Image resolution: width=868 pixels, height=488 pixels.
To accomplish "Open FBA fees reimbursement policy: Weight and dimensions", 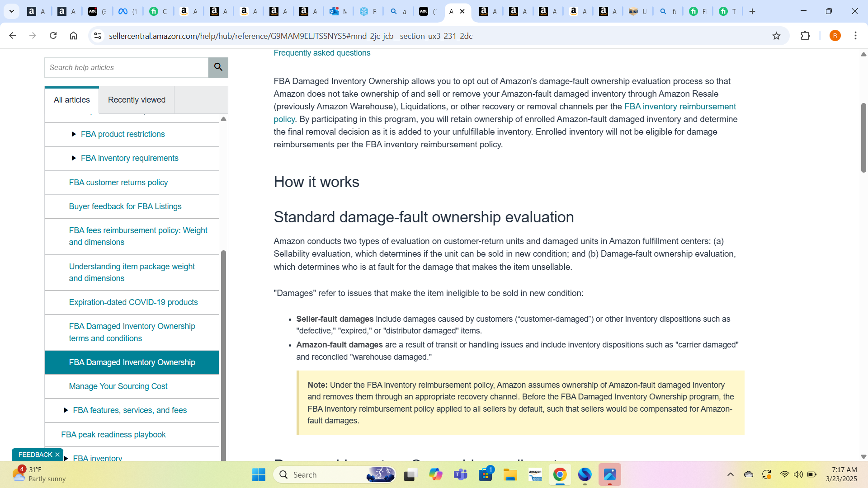I will (138, 236).
